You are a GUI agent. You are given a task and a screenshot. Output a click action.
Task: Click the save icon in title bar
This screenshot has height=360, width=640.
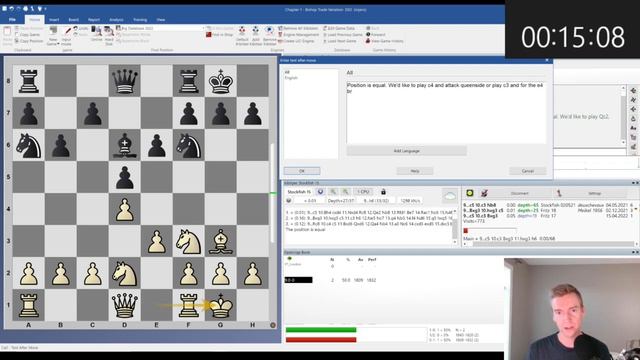click(4, 8)
